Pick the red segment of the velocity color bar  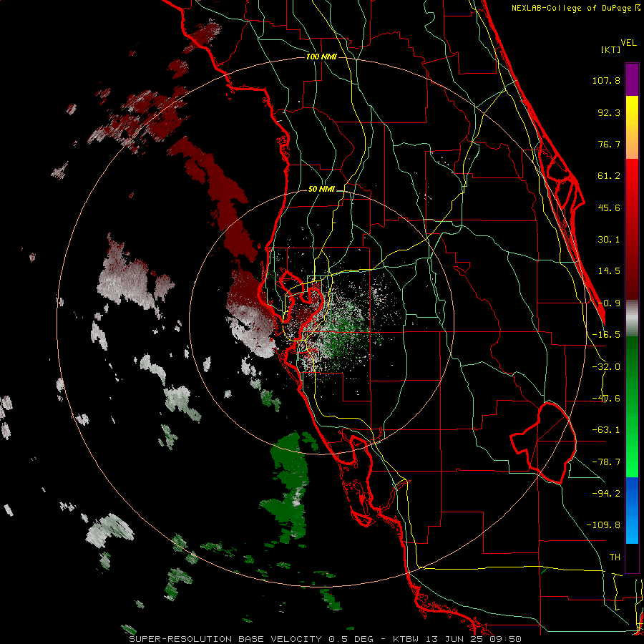(x=632, y=229)
